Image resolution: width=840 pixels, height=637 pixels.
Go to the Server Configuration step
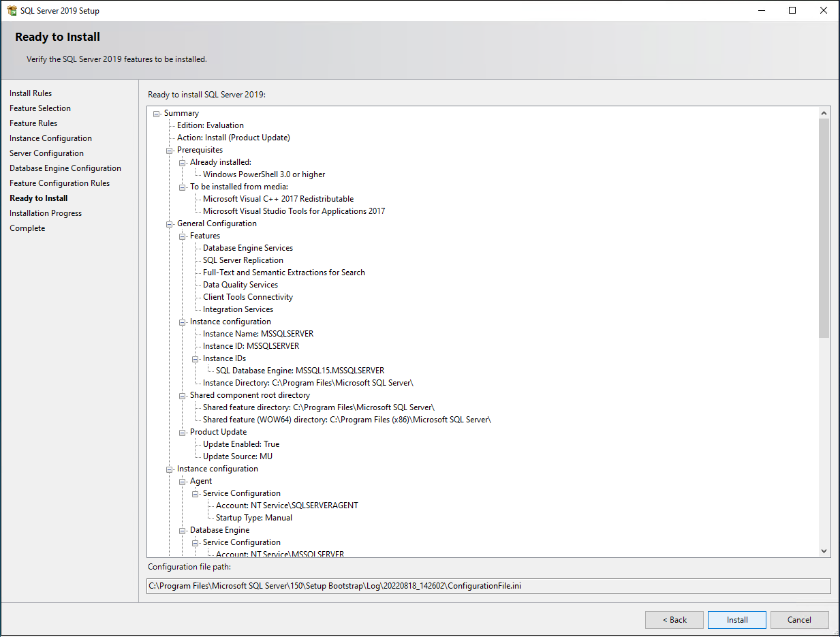46,153
